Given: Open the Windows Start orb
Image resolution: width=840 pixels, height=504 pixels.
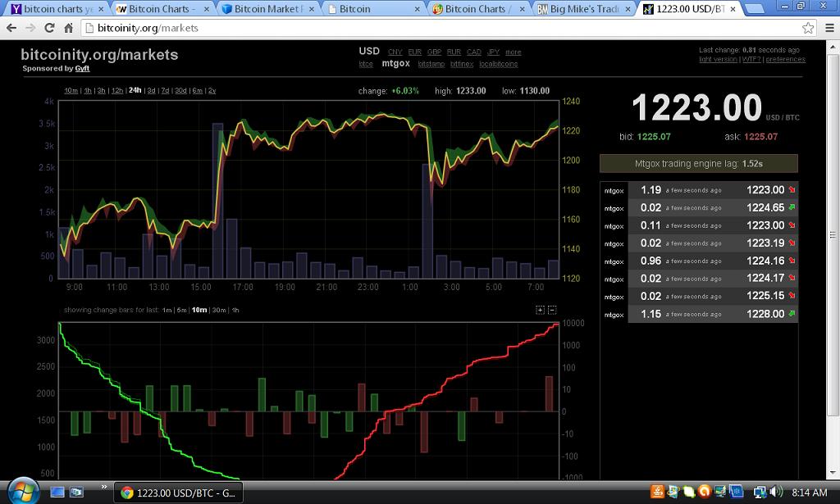Looking at the screenshot, I should (x=22, y=491).
